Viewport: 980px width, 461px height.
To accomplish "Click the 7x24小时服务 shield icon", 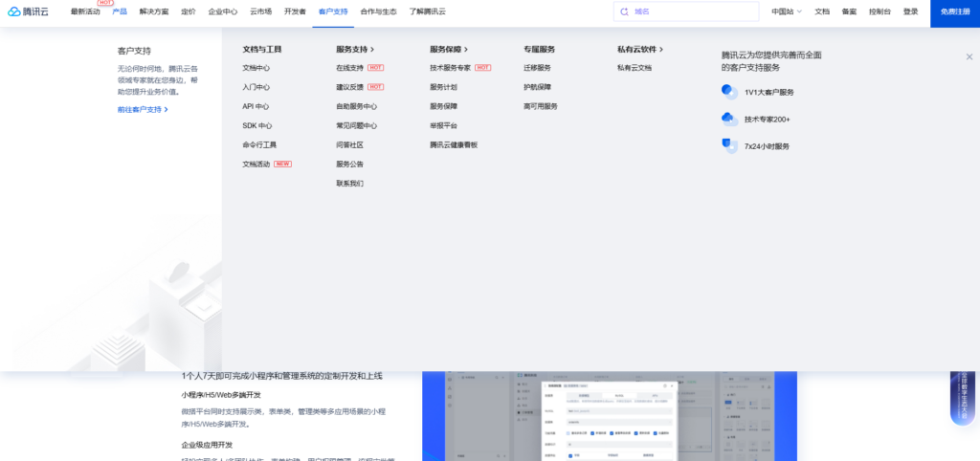I will pos(729,146).
